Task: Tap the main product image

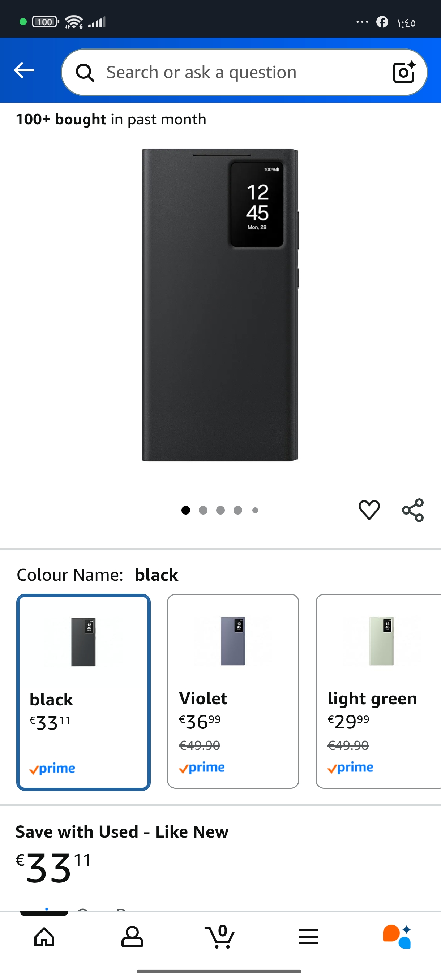Action: tap(220, 305)
